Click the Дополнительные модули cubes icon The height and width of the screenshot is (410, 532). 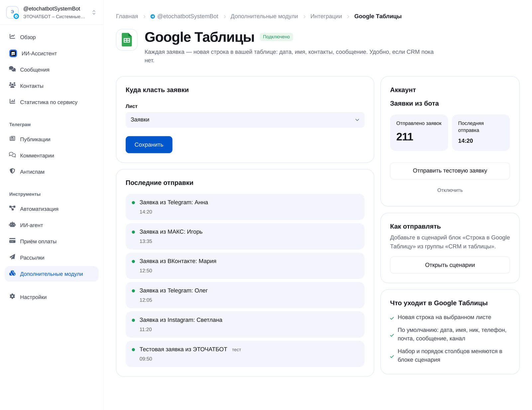(12, 273)
